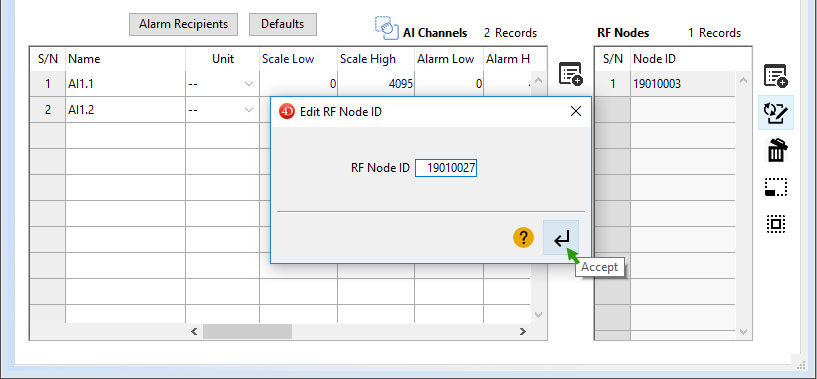817x379 pixels.
Task: Click the Defaults button
Action: [x=282, y=24]
